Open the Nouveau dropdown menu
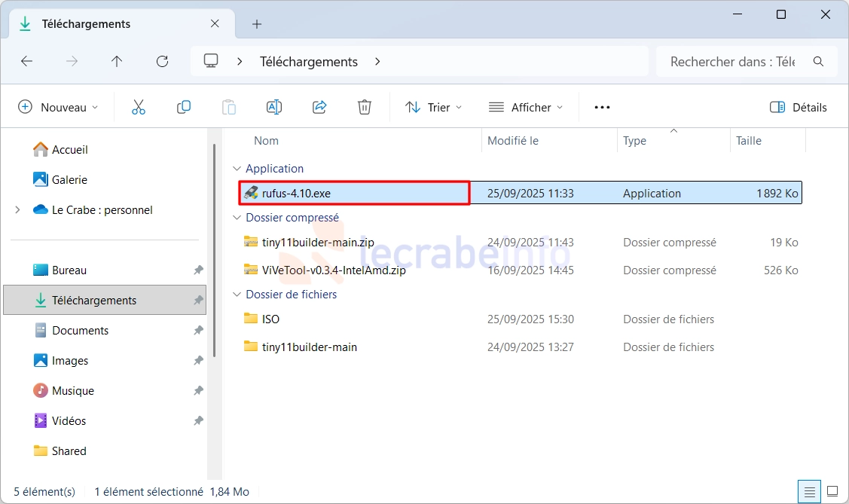849x504 pixels. (59, 107)
